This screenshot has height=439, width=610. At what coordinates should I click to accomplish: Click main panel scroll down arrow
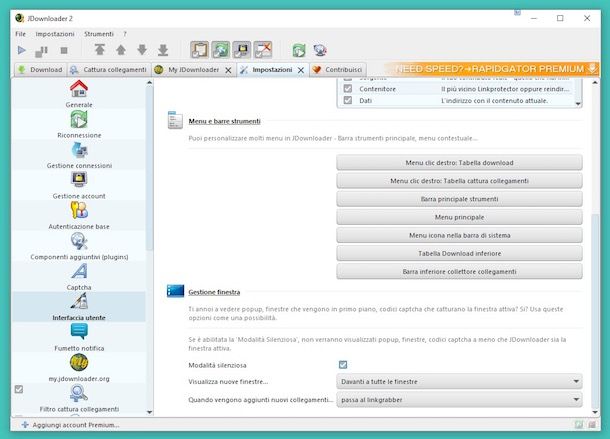click(595, 412)
